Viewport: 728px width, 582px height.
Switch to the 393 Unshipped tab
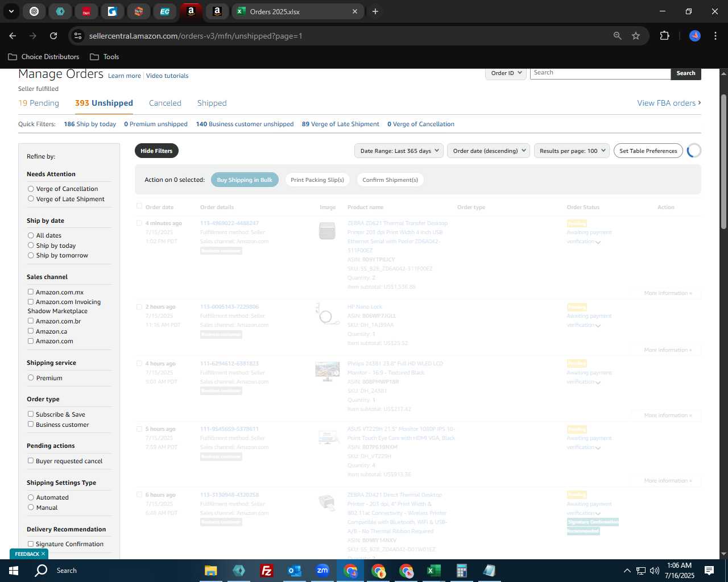[x=104, y=103]
